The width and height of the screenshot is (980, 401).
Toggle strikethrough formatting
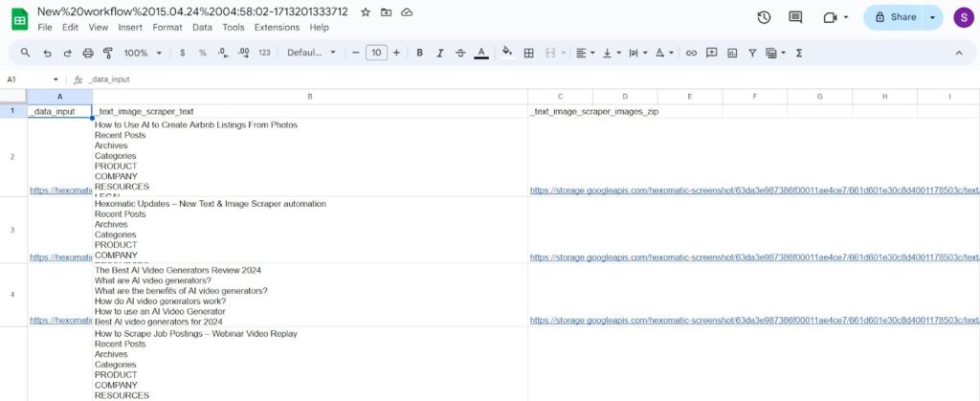point(460,53)
